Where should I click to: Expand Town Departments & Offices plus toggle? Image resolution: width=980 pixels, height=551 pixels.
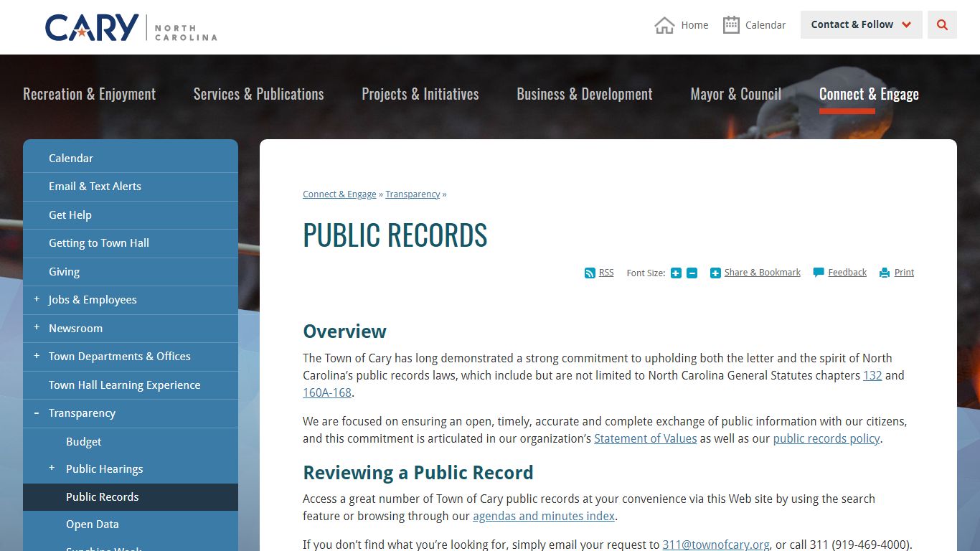37,356
